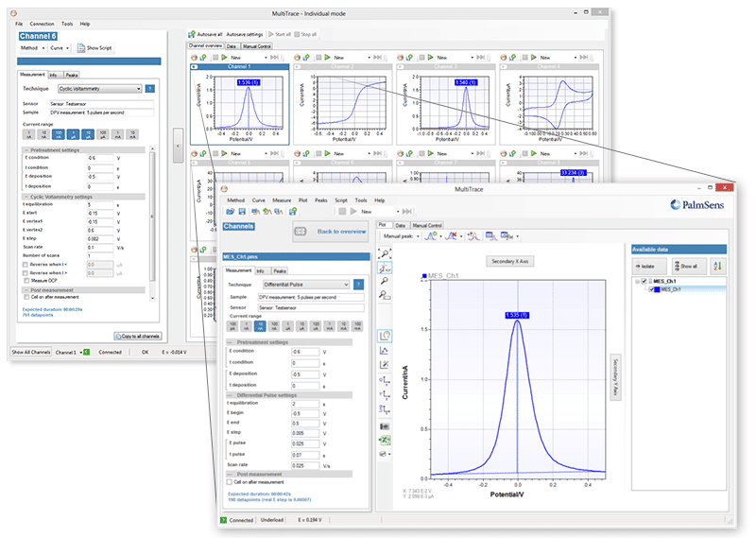Toggle 10 nA current range in front window
Image resolution: width=756 pixels, height=538 pixels.
click(x=261, y=326)
